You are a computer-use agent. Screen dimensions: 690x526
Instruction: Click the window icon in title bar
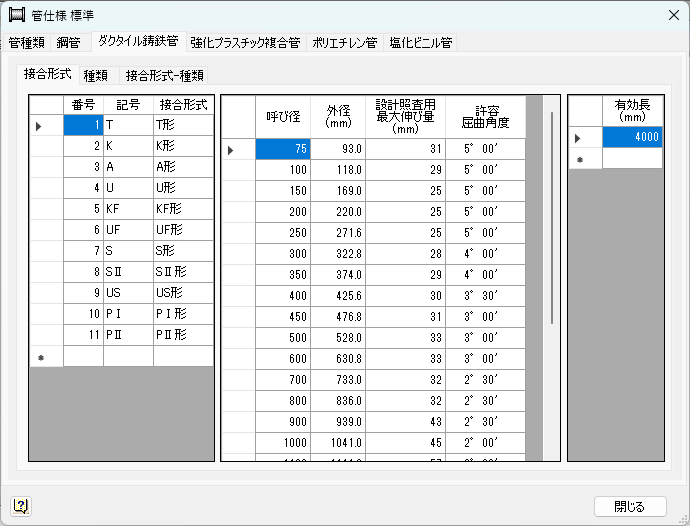tap(16, 15)
